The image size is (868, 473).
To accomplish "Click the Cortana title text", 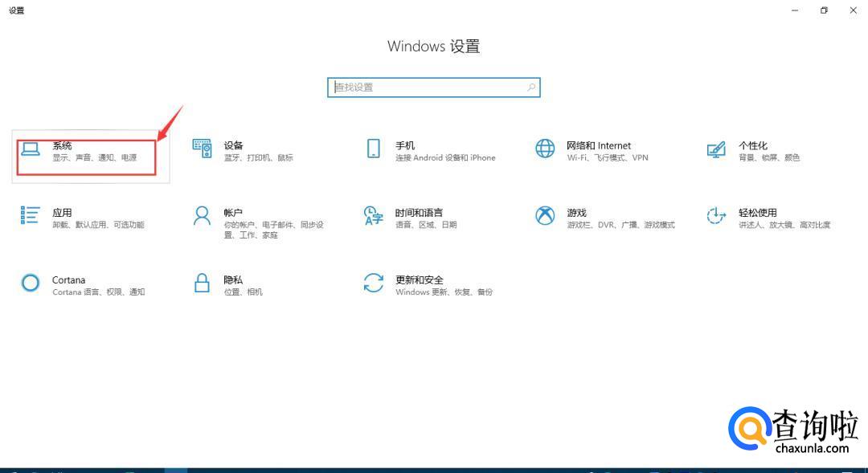I will click(x=68, y=280).
